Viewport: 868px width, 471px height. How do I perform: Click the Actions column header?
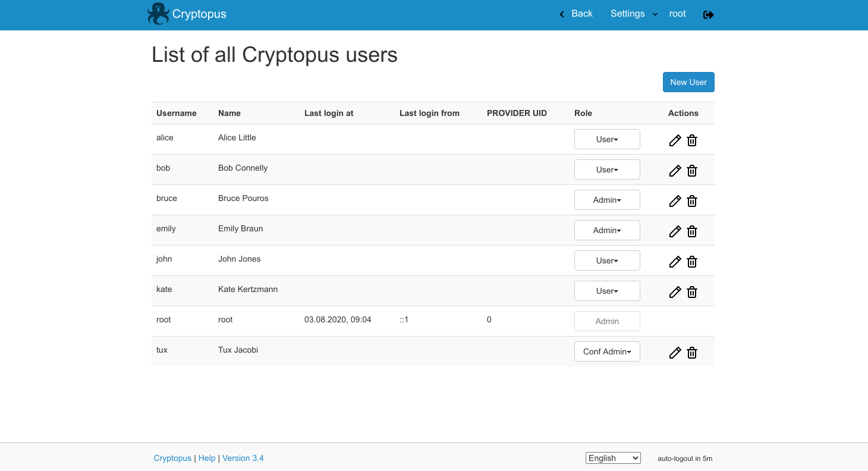tap(683, 113)
